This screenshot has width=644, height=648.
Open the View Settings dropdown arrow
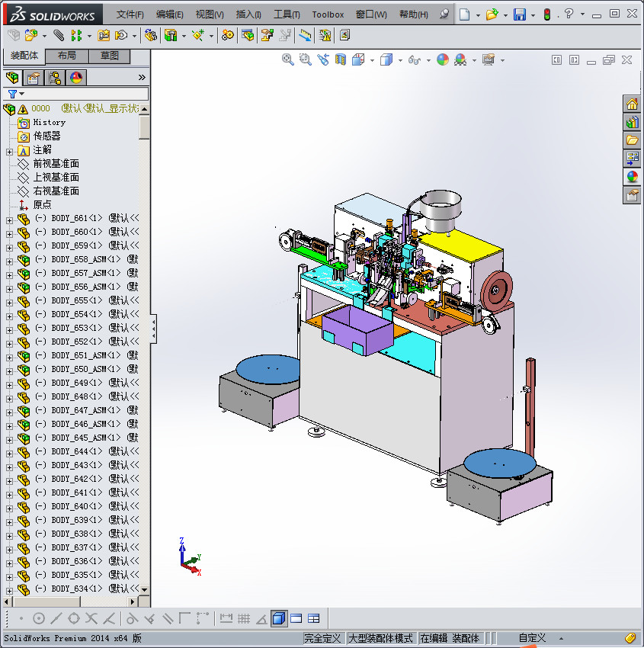point(502,61)
